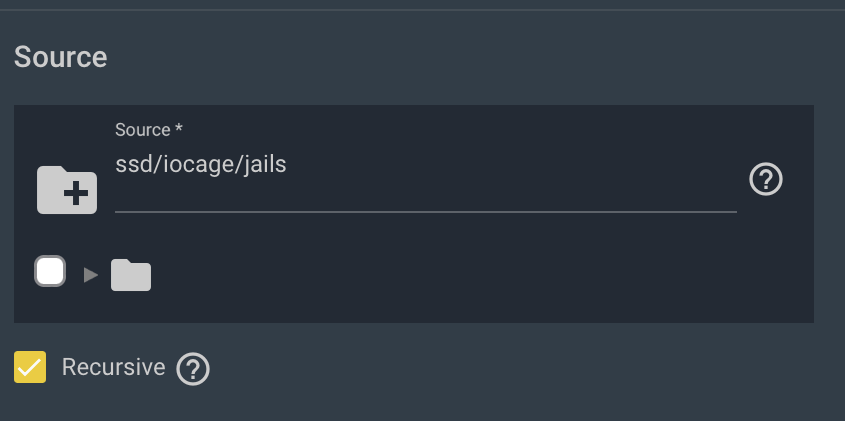
Task: Select the root folder icon in tree
Action: pos(131,275)
